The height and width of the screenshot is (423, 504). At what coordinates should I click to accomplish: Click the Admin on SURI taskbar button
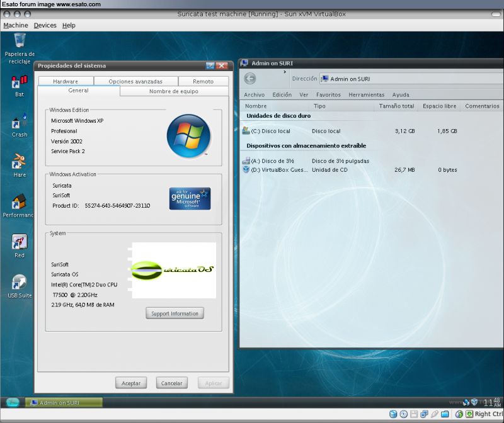point(64,402)
